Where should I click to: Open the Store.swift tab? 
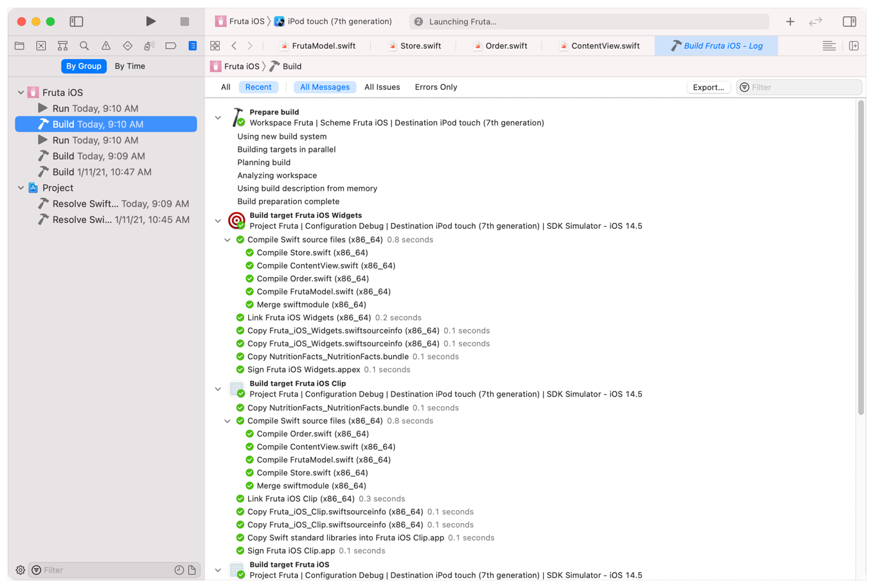tap(420, 46)
